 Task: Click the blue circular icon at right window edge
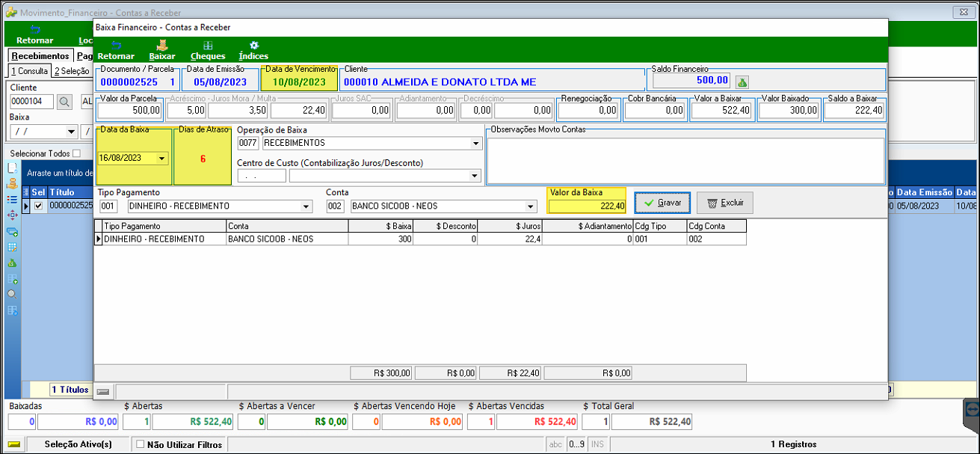point(972,408)
